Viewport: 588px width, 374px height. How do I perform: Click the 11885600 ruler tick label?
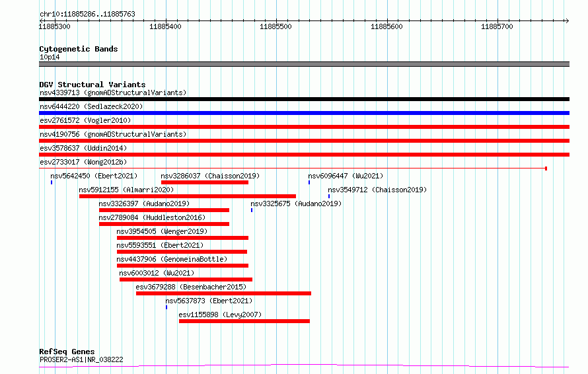tap(386, 26)
